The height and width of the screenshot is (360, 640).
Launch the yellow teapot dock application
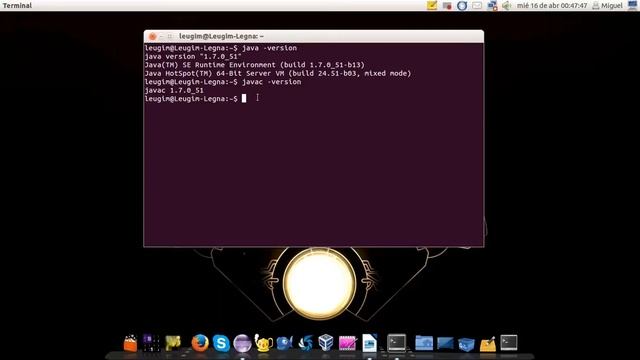click(263, 343)
